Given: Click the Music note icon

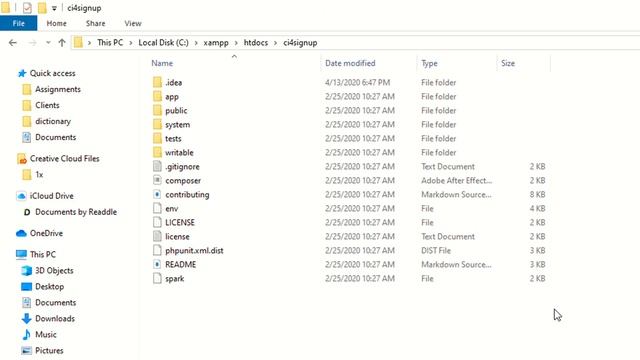Looking at the screenshot, I should tap(27, 335).
